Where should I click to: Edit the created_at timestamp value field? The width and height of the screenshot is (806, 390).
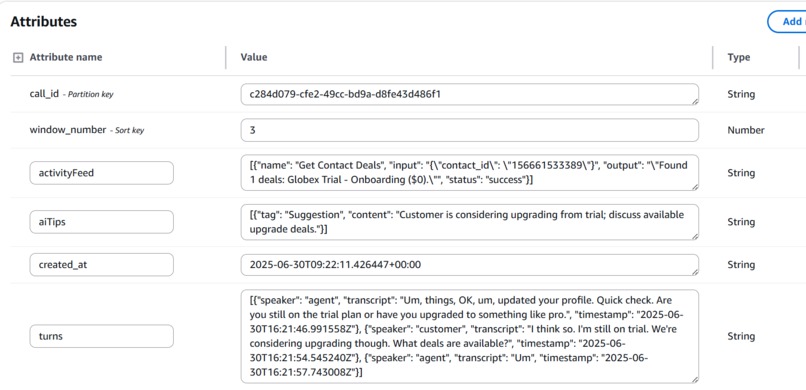(x=469, y=265)
